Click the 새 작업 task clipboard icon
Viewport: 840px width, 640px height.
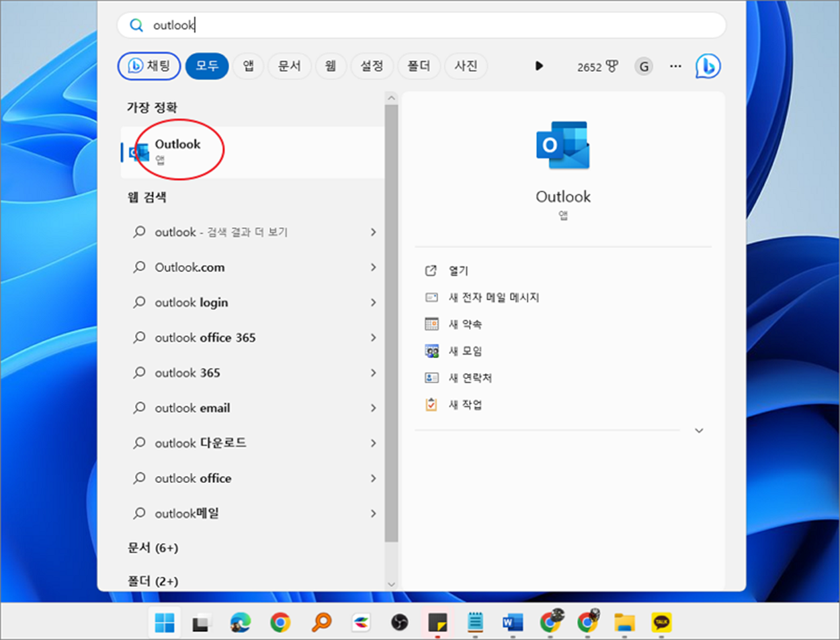431,405
